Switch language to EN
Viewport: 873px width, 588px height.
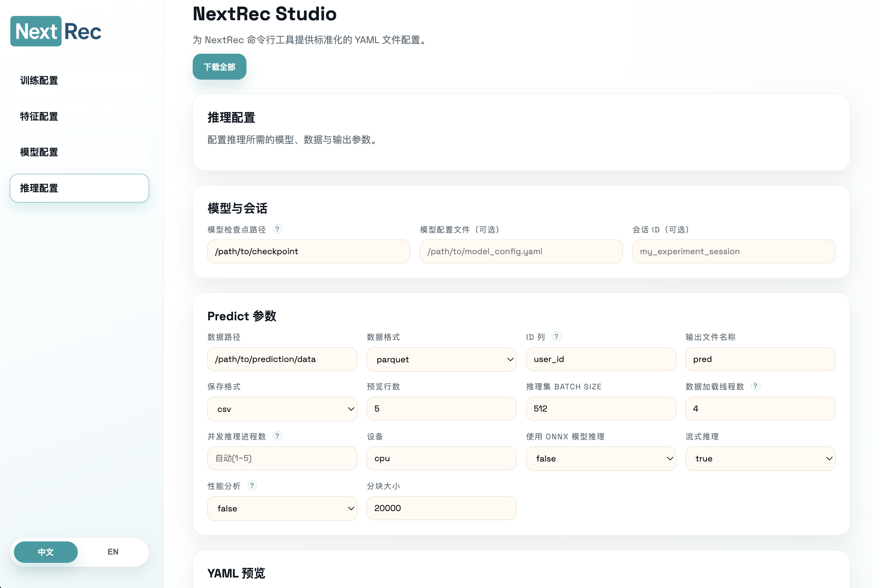click(x=113, y=552)
